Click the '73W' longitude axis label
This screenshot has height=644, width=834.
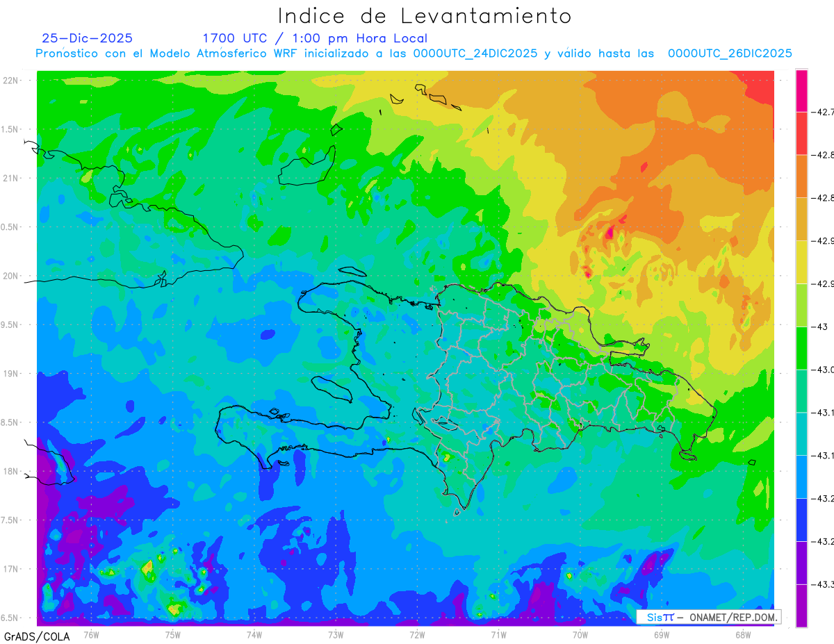click(x=336, y=634)
